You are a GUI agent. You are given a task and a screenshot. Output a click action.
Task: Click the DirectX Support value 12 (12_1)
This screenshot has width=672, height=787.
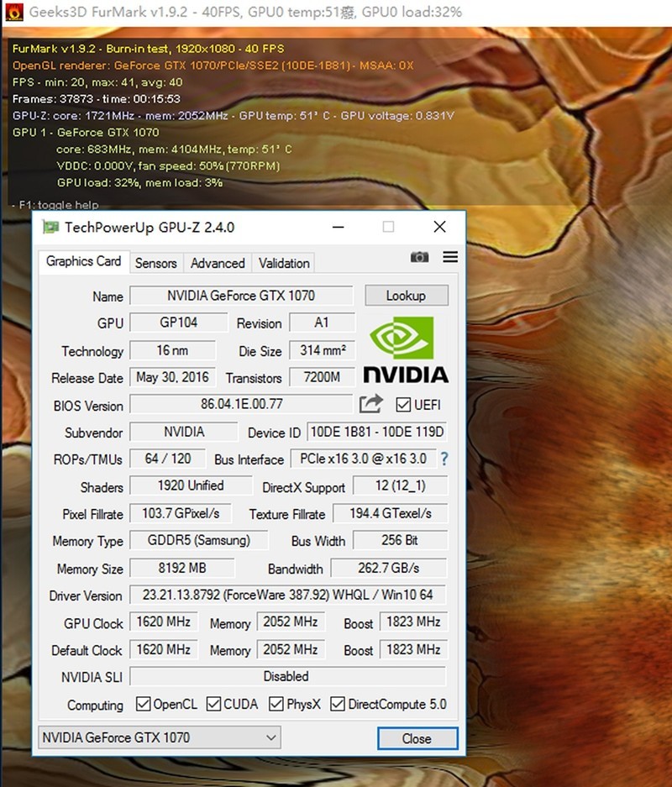(x=400, y=485)
